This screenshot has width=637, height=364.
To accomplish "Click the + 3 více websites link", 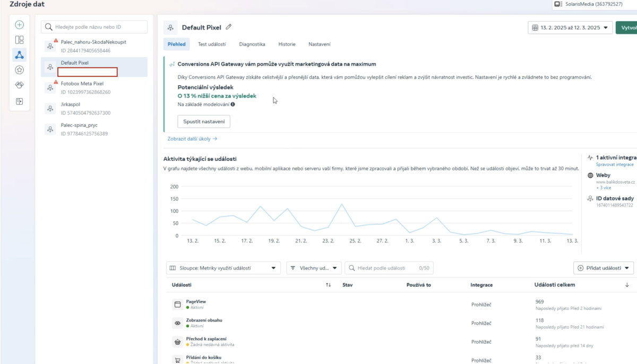I will click(604, 187).
